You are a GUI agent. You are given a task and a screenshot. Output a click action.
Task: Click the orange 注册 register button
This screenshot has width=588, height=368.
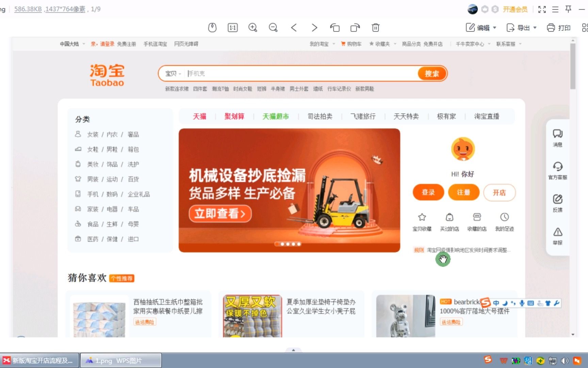[463, 193]
